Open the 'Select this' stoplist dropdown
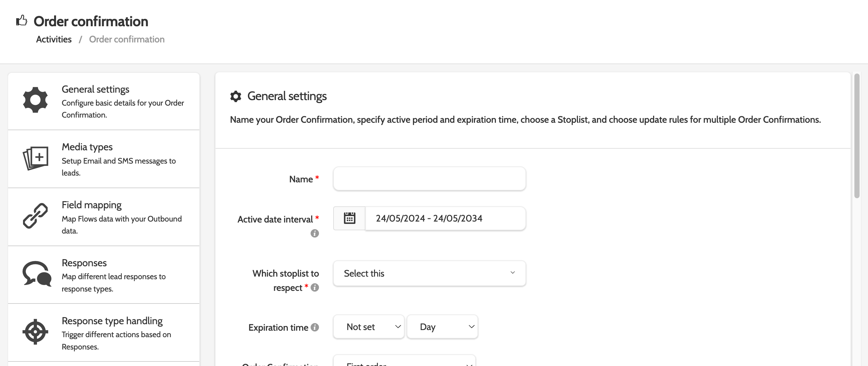868x366 pixels. click(x=429, y=273)
